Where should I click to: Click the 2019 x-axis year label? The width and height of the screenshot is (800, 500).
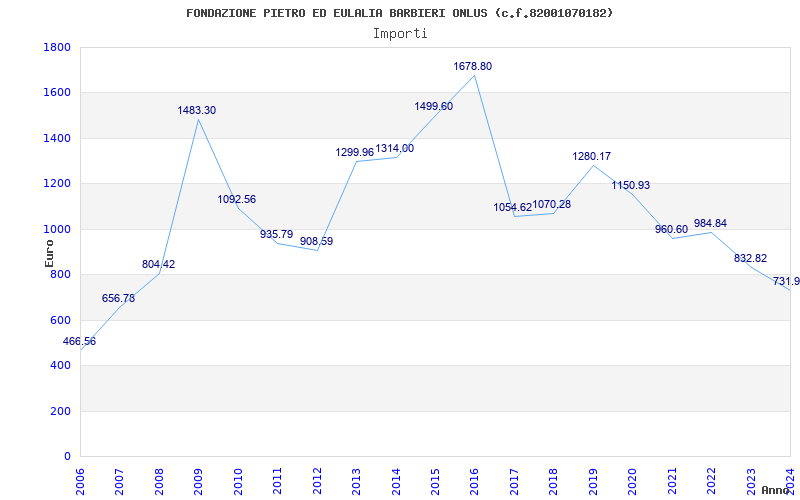coord(593,482)
